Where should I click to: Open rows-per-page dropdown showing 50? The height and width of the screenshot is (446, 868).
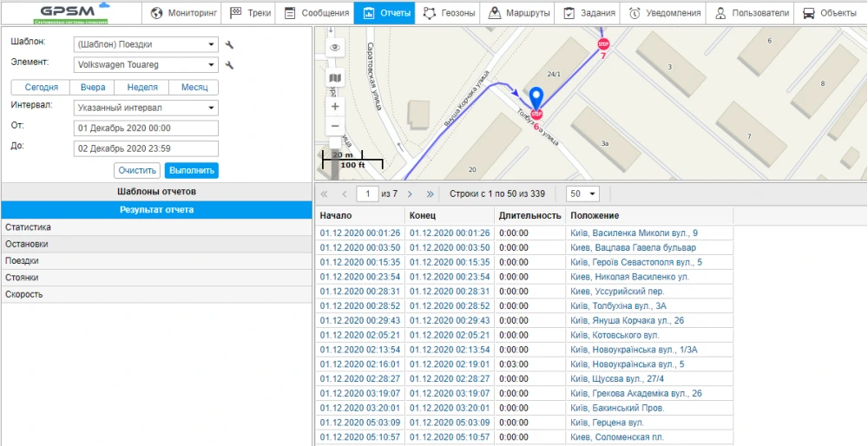(582, 194)
